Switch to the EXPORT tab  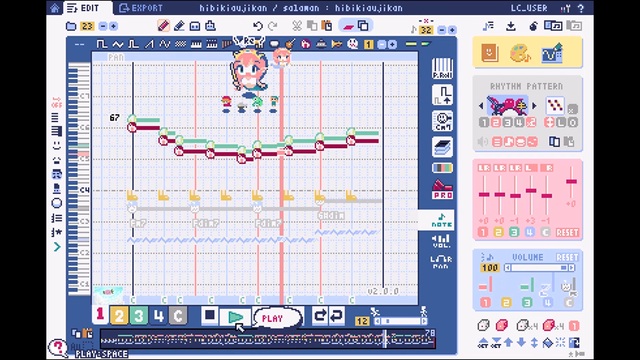pos(141,8)
